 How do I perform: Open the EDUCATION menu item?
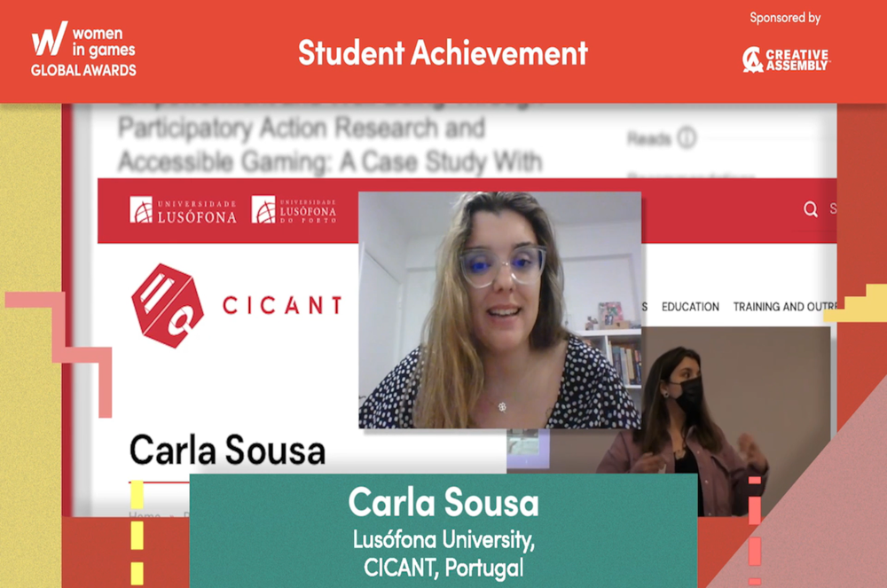(x=690, y=307)
